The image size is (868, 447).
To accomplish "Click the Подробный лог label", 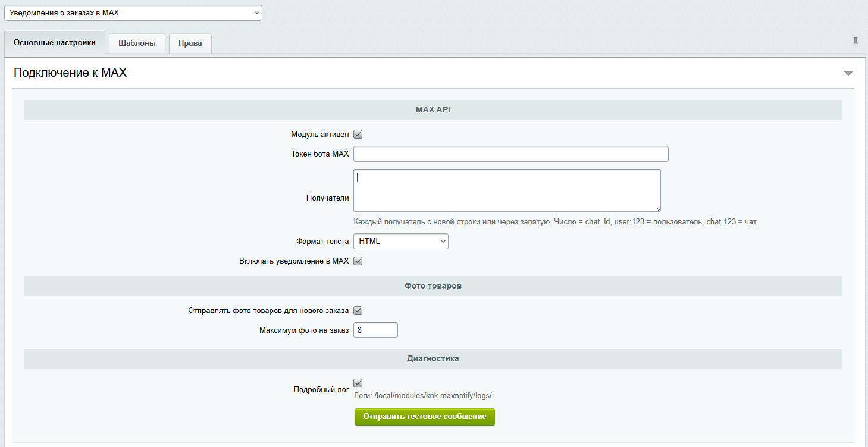I will [x=321, y=390].
